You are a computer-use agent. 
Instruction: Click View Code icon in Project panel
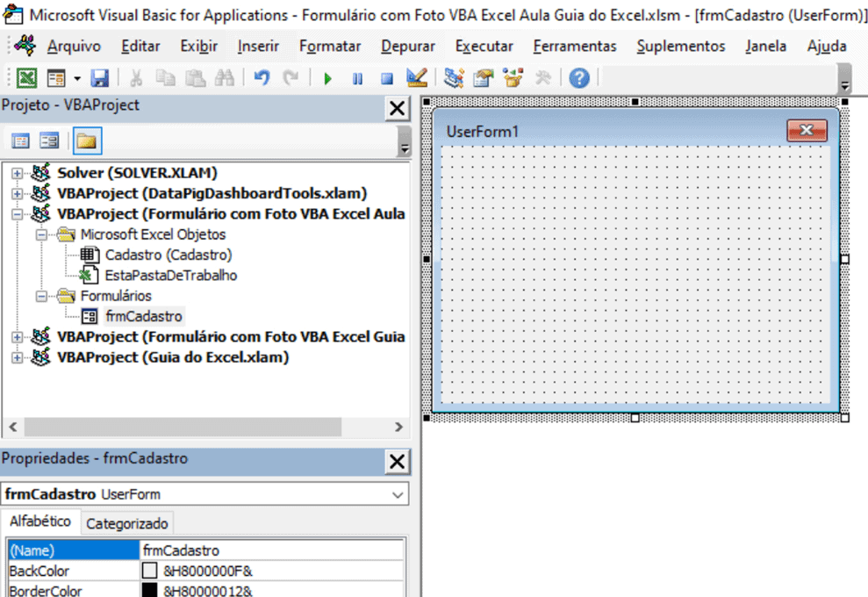tap(20, 140)
